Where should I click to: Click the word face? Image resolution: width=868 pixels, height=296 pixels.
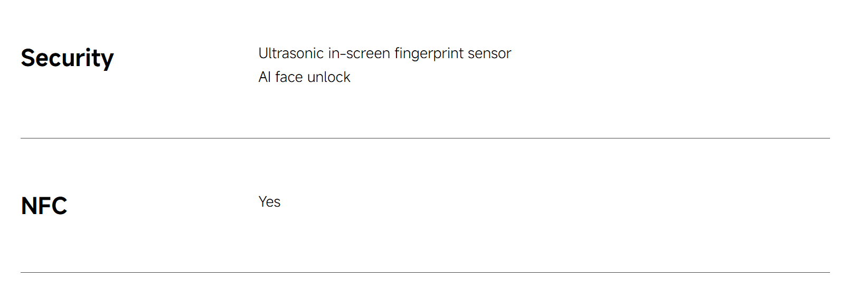click(289, 77)
